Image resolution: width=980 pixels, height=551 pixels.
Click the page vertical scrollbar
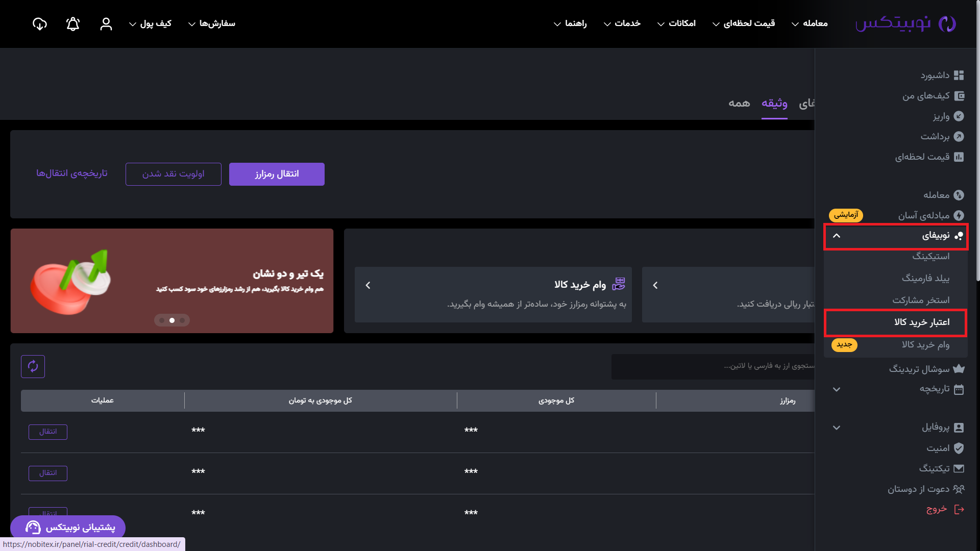[977, 140]
